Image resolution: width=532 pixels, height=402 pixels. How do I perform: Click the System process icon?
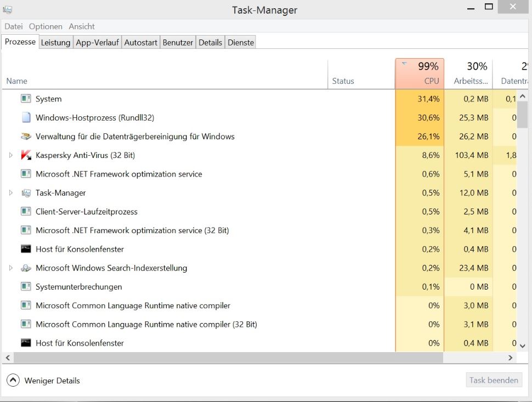pos(26,99)
